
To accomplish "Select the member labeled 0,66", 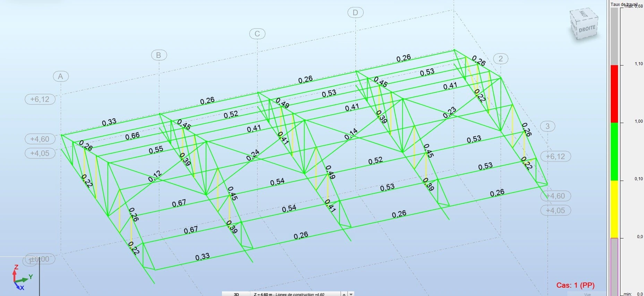I will (132, 136).
